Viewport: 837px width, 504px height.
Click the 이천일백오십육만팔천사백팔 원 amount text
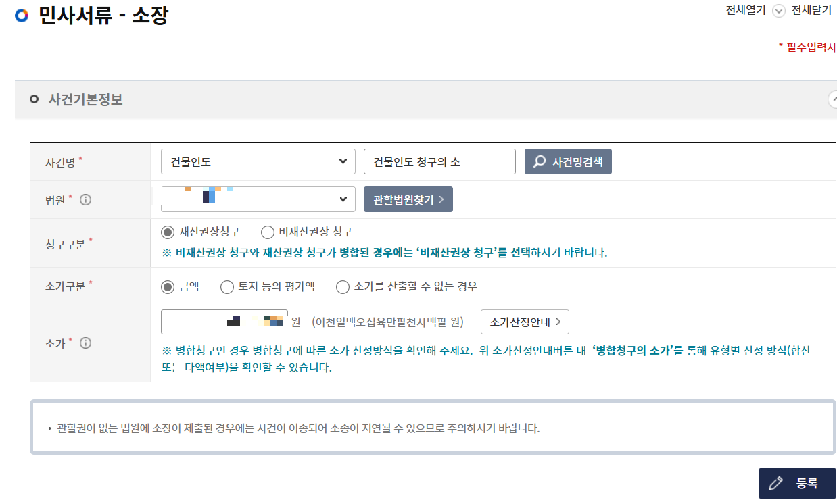tap(388, 322)
